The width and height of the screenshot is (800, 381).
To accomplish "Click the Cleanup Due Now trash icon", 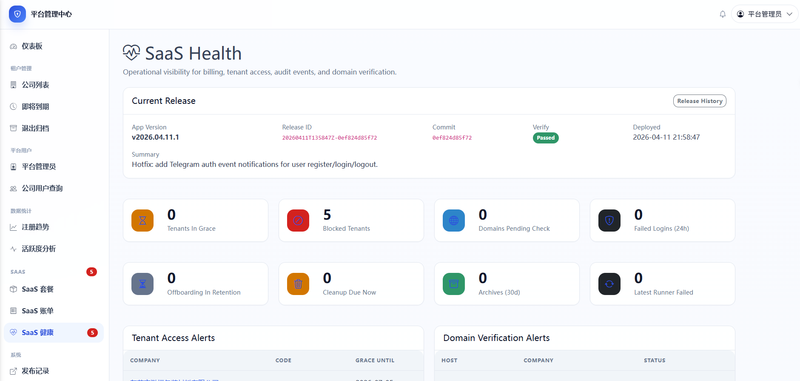I will (x=298, y=284).
